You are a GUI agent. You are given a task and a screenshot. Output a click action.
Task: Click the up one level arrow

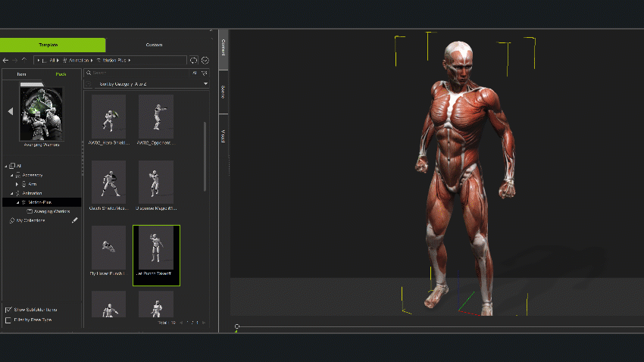[x=25, y=60]
